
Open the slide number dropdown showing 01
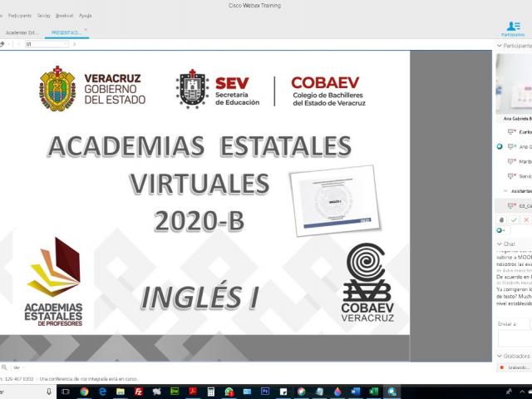47,44
